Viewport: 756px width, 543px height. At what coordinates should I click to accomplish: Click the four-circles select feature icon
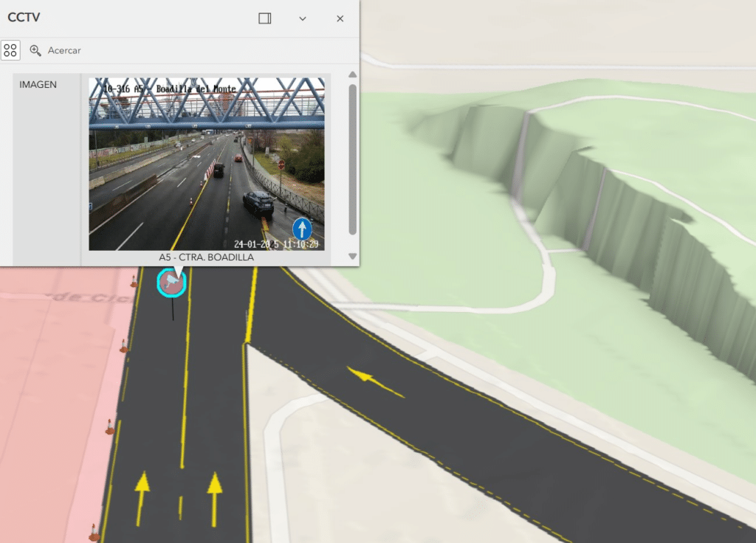point(10,50)
